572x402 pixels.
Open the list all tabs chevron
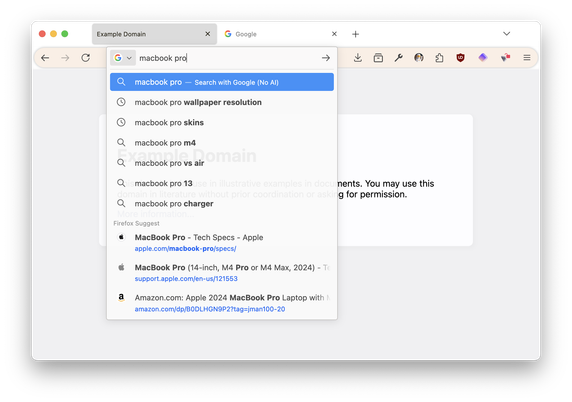506,34
